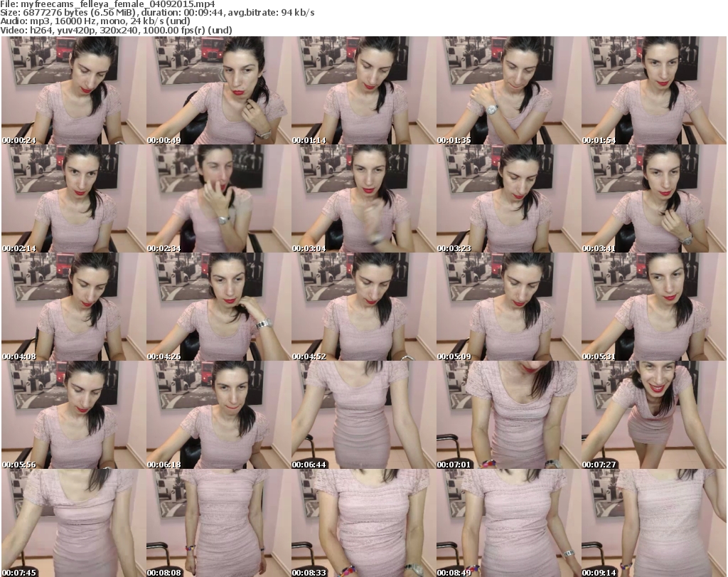Screen dimensions: 728x577
Task: Click the Audio line reading mp3, 16000 Hz
Action: click(95, 21)
